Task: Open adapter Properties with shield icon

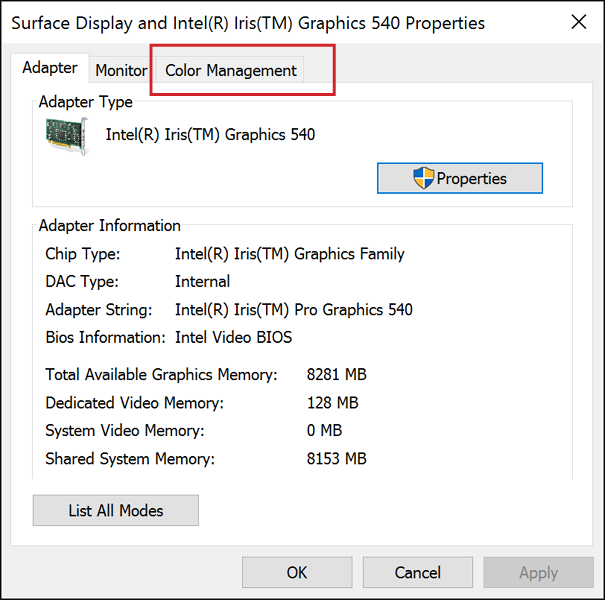Action: [x=460, y=178]
